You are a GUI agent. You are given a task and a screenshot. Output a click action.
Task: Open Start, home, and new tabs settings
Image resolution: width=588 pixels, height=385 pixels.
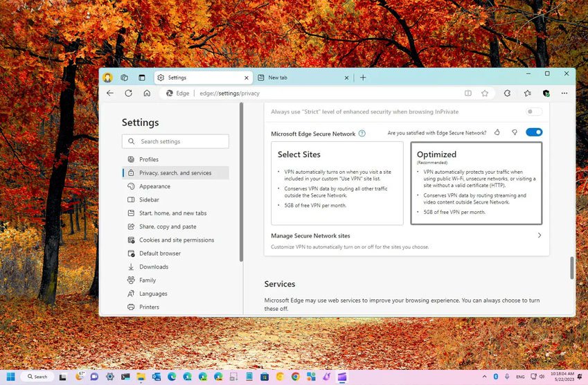pos(172,213)
